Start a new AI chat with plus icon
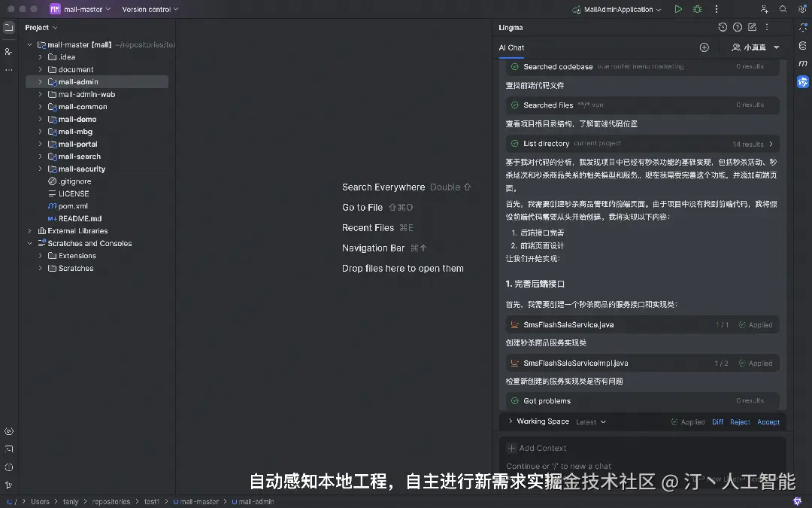This screenshot has height=508, width=812. pos(704,47)
